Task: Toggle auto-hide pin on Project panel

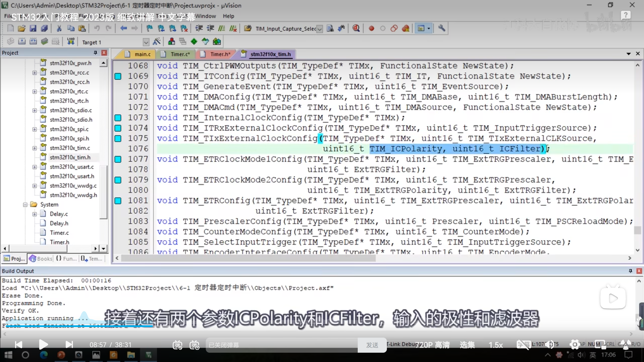Action: pyautogui.click(x=95, y=53)
